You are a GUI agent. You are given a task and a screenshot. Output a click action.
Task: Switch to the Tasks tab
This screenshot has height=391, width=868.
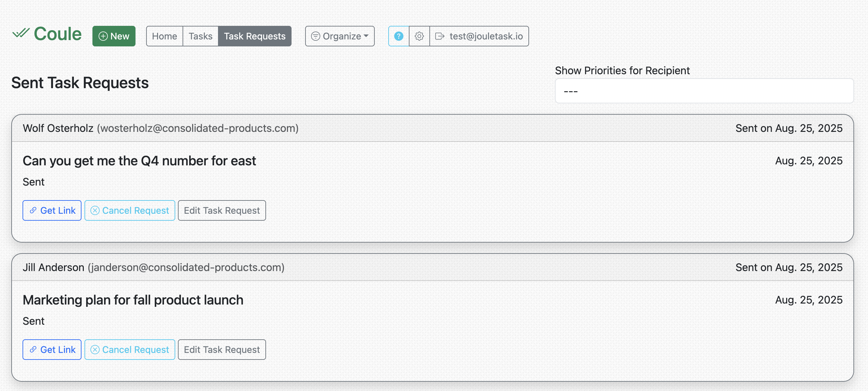(x=200, y=36)
